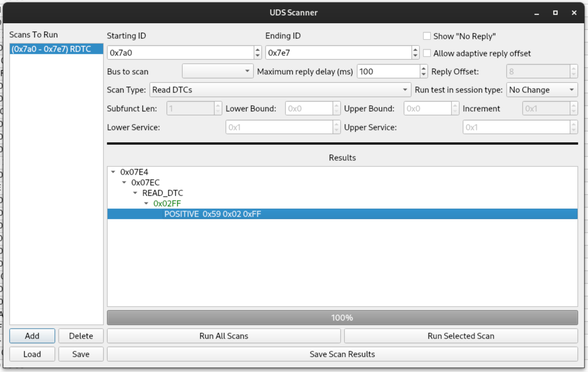Screen dimensions: 588x372
Task: Increment the Starting ID spinner up arrow
Action: [257, 50]
